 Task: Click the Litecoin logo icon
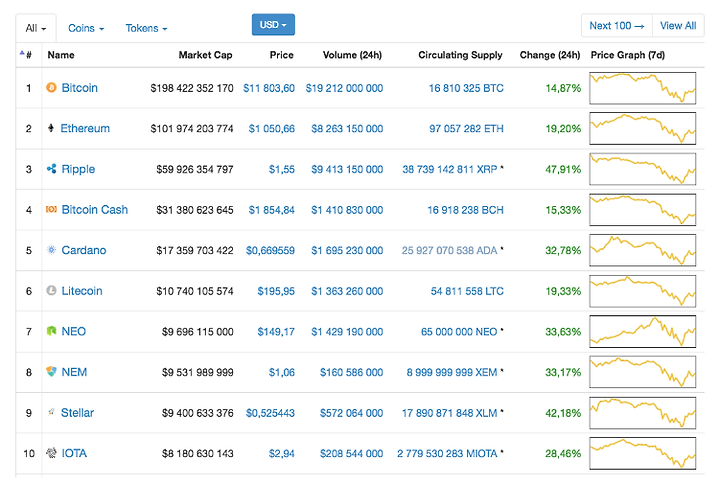click(51, 291)
